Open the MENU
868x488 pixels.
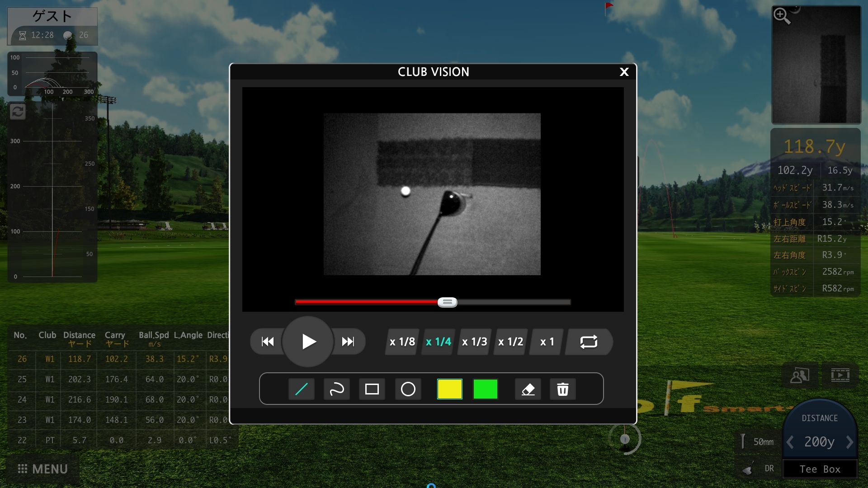coord(43,469)
